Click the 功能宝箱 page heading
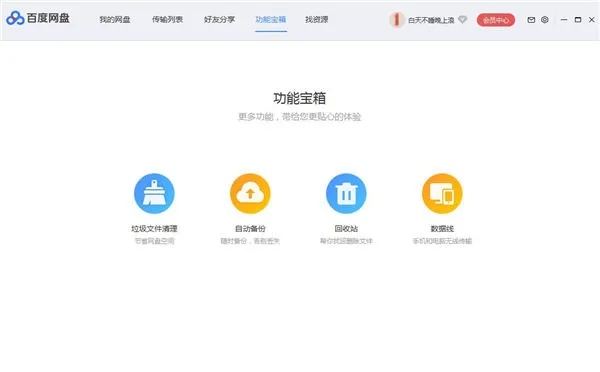 point(300,98)
